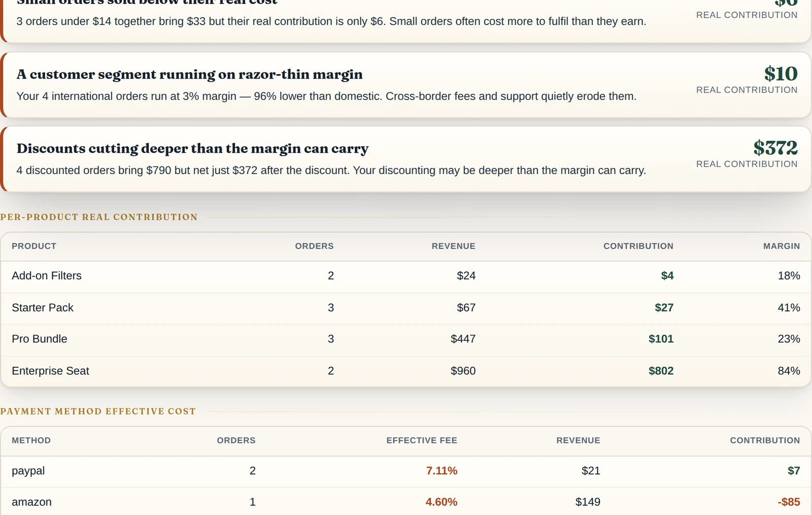
Task: Click the 4.60% effective fee for amazon
Action: [x=441, y=502]
